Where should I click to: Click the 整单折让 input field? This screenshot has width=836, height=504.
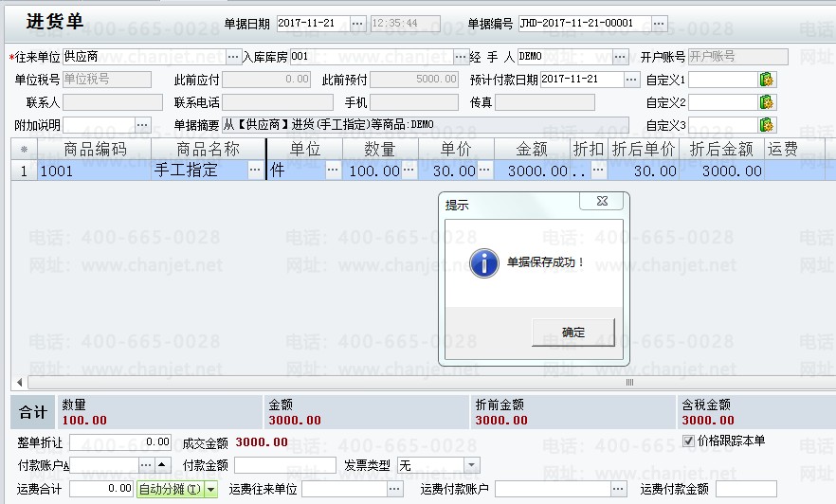pos(119,442)
